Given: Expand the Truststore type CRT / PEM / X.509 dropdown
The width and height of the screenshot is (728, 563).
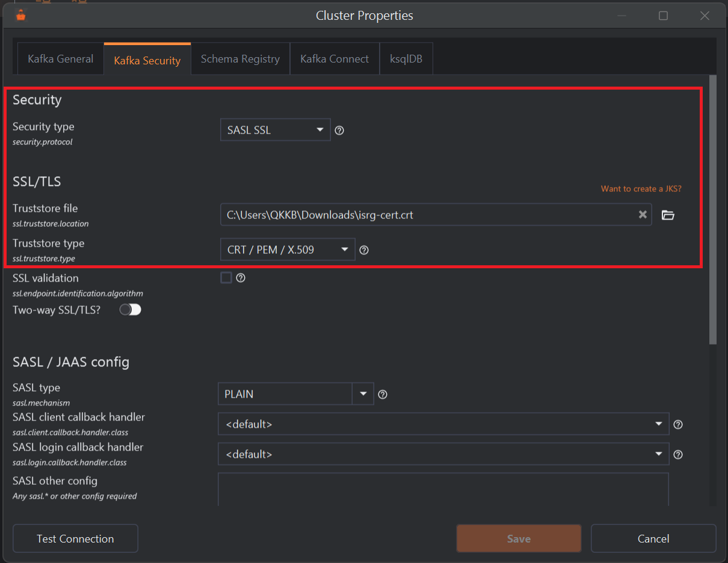Looking at the screenshot, I should 288,250.
